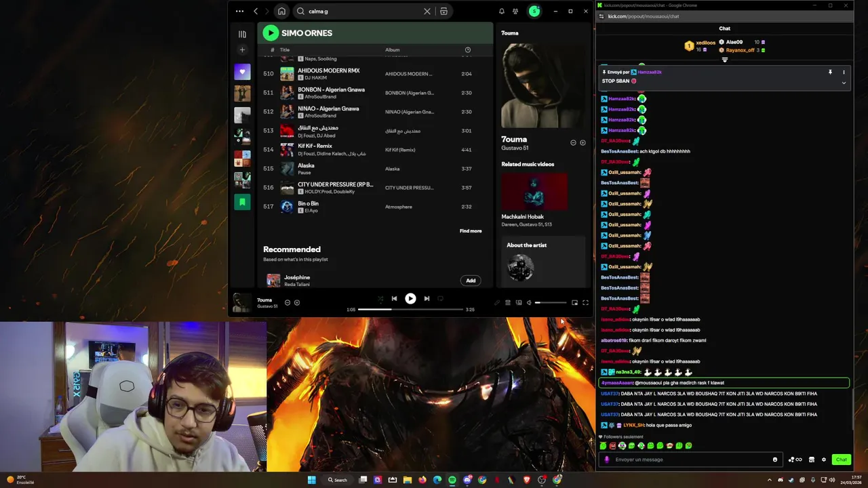Add Joséphine to the playlist
Viewport: 868px width, 488px height.
coord(471,281)
